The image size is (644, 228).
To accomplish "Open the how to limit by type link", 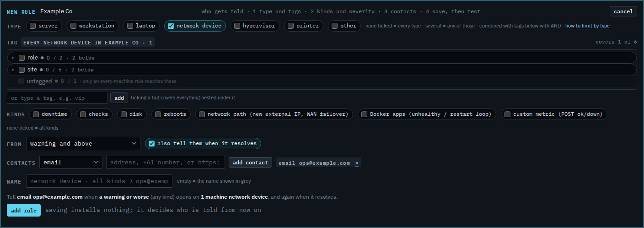I will pyautogui.click(x=587, y=26).
